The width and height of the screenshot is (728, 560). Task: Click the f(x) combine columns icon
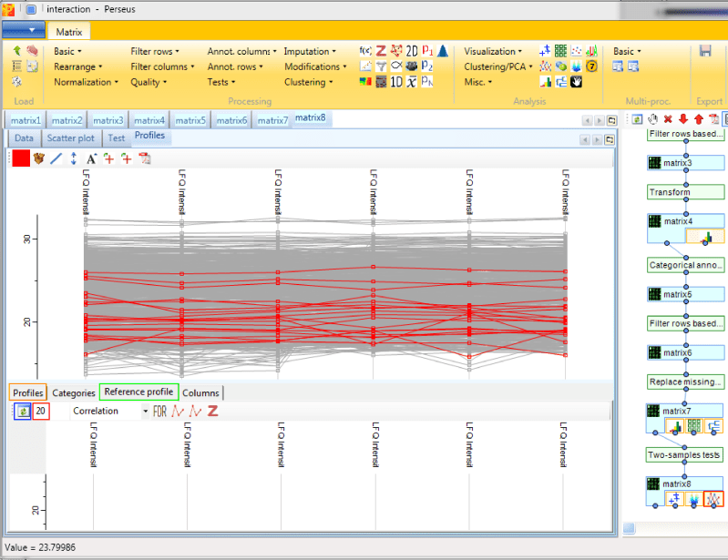[x=365, y=51]
